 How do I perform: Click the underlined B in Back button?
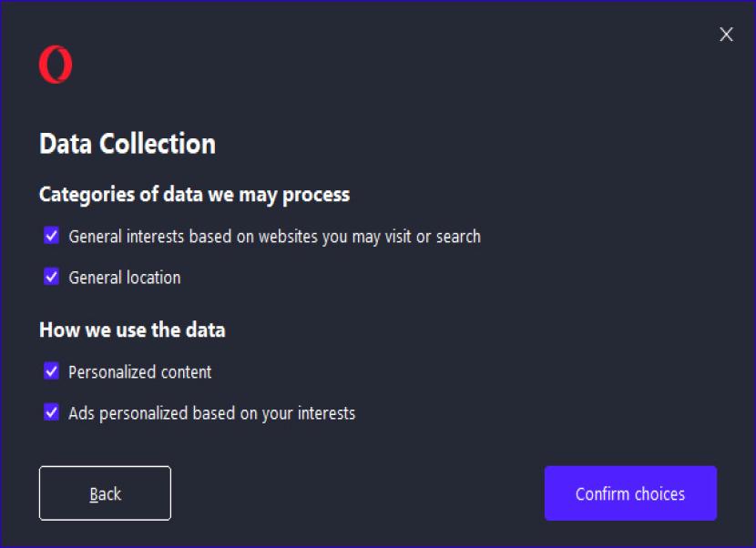click(x=94, y=494)
